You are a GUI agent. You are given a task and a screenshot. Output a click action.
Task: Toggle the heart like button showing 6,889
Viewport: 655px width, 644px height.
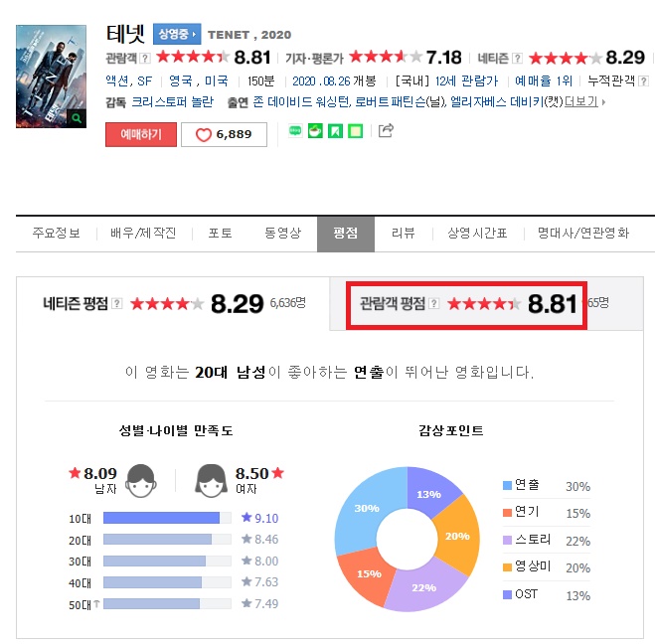224,134
